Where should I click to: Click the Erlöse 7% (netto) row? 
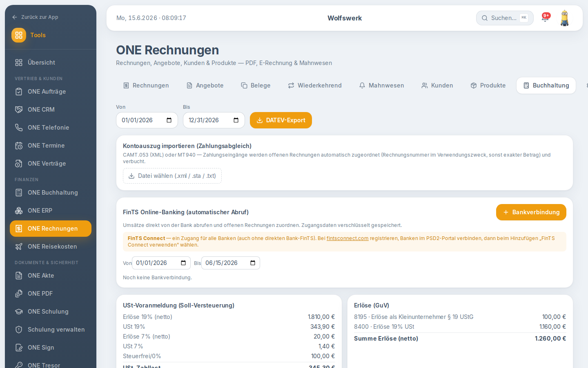click(x=229, y=337)
